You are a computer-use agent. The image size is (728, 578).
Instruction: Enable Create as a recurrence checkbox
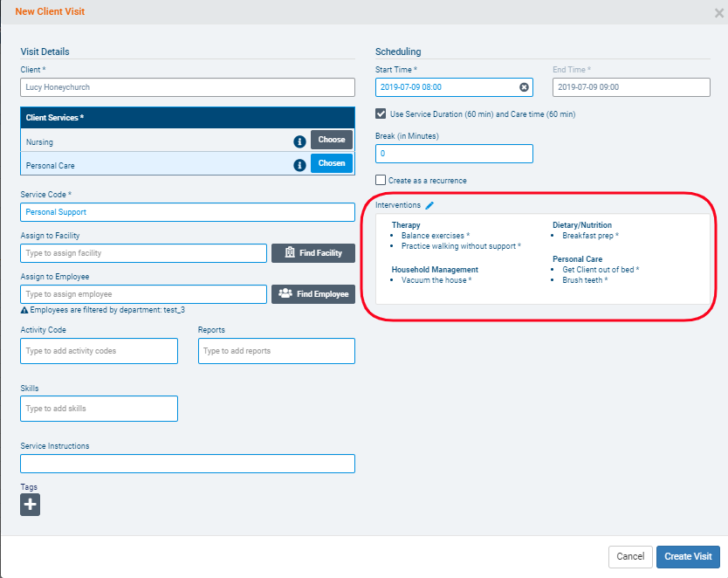381,181
